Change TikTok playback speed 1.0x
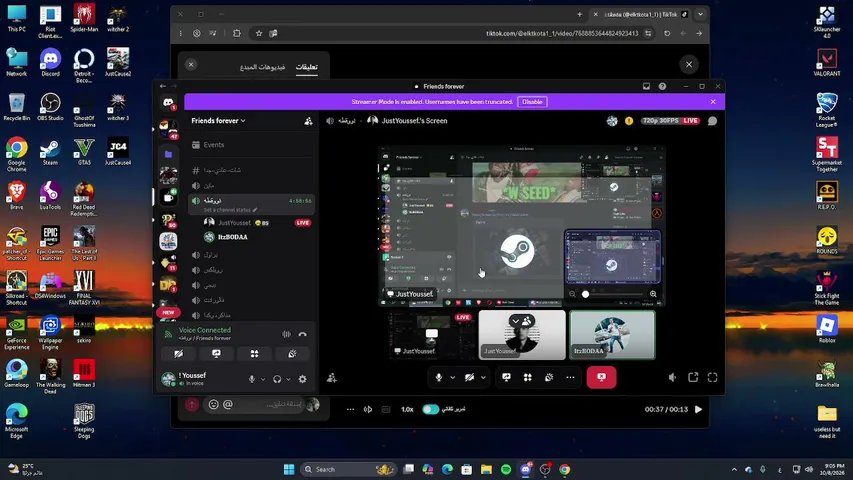Screen dimensions: 853x480 pos(407,409)
